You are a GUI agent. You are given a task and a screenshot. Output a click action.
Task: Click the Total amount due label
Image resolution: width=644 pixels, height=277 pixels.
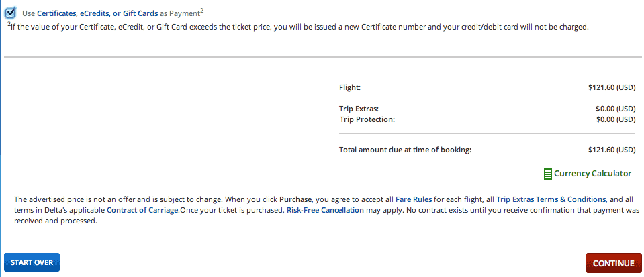tap(405, 150)
